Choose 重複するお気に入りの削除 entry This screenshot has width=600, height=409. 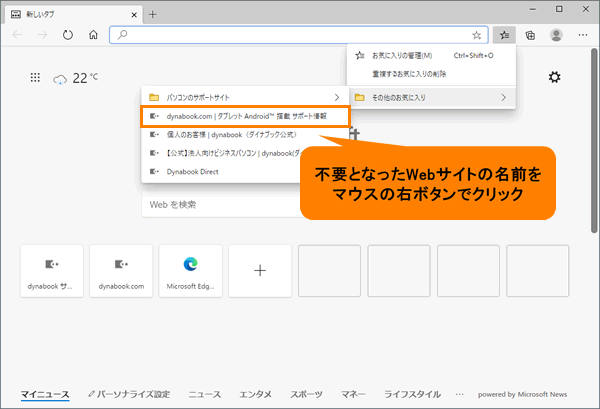point(431,74)
